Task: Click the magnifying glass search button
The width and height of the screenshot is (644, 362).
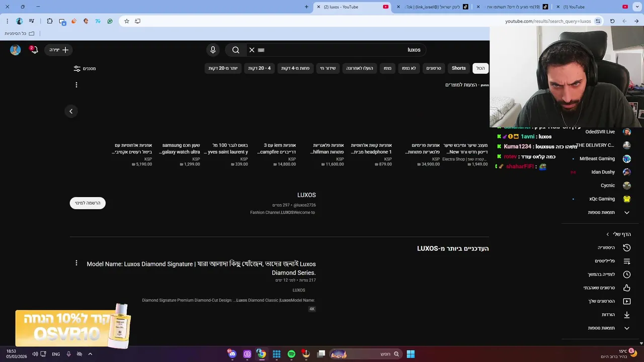Action: [235, 50]
